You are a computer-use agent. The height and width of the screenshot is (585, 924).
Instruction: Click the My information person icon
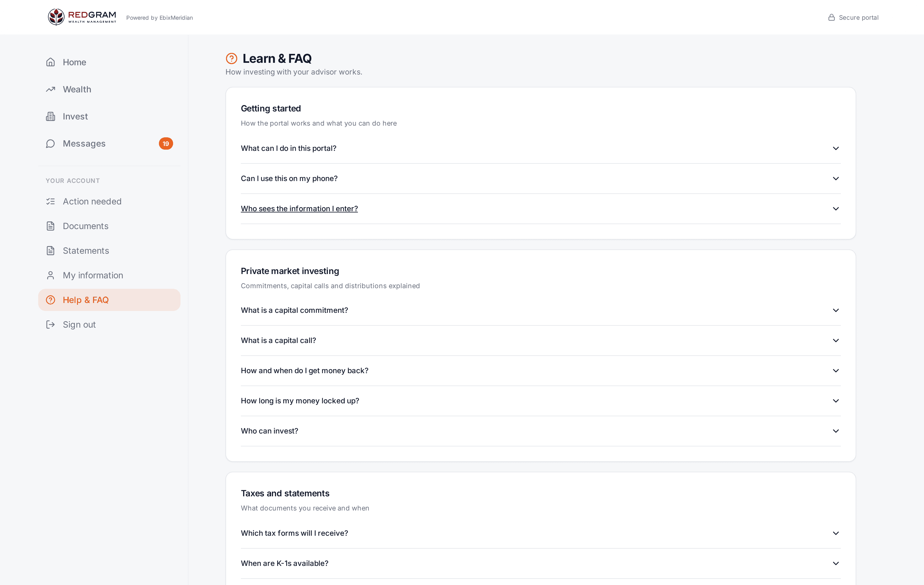51,276
